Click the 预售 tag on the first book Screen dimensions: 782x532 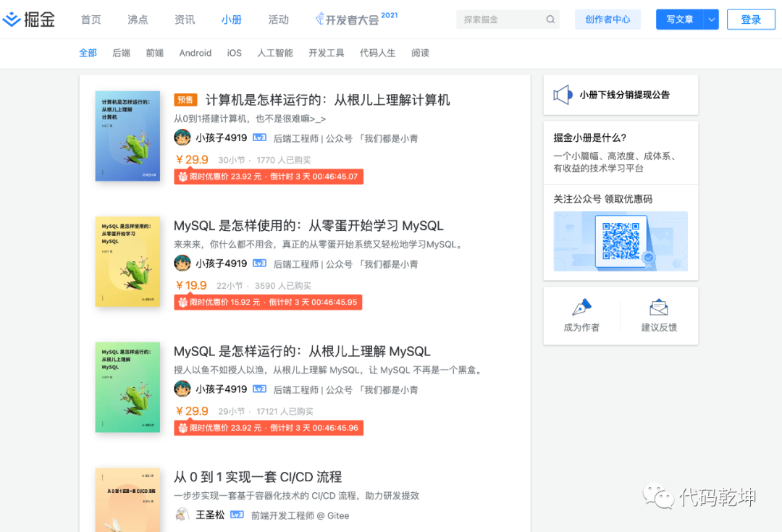pos(185,100)
